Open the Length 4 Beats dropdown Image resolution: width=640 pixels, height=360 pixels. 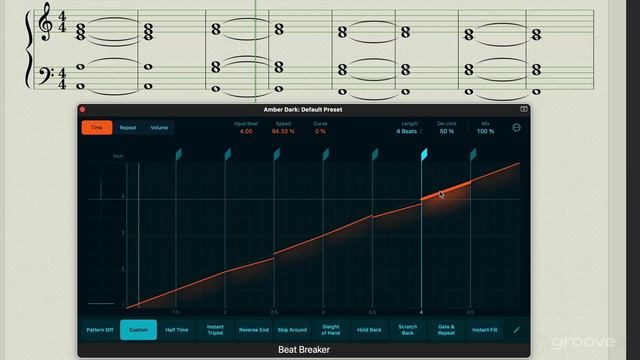click(x=409, y=131)
